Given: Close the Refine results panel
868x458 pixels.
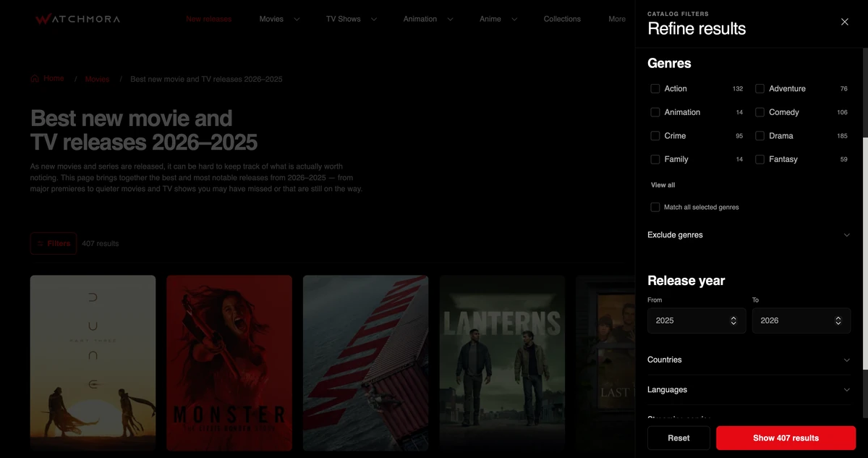Looking at the screenshot, I should (x=844, y=22).
